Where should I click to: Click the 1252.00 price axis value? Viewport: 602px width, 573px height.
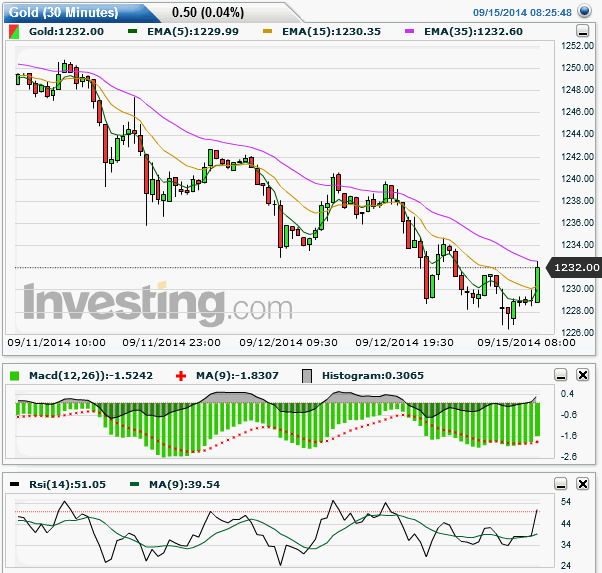coord(577,46)
